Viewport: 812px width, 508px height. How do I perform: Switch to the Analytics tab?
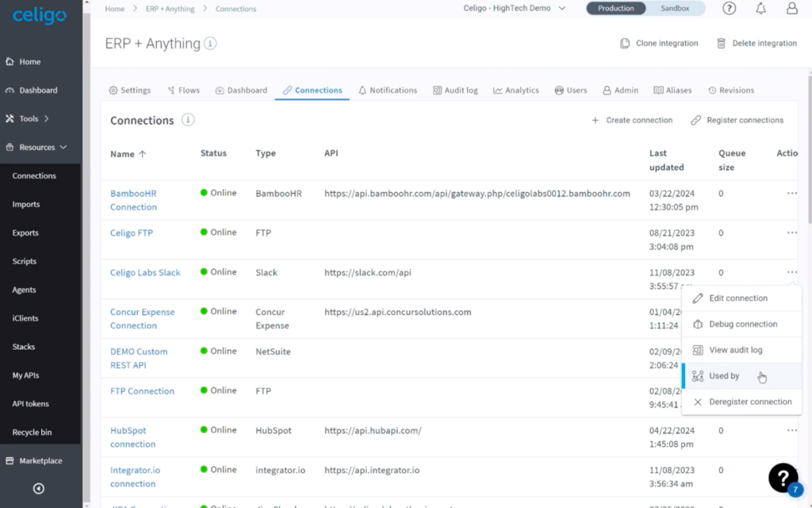click(515, 90)
